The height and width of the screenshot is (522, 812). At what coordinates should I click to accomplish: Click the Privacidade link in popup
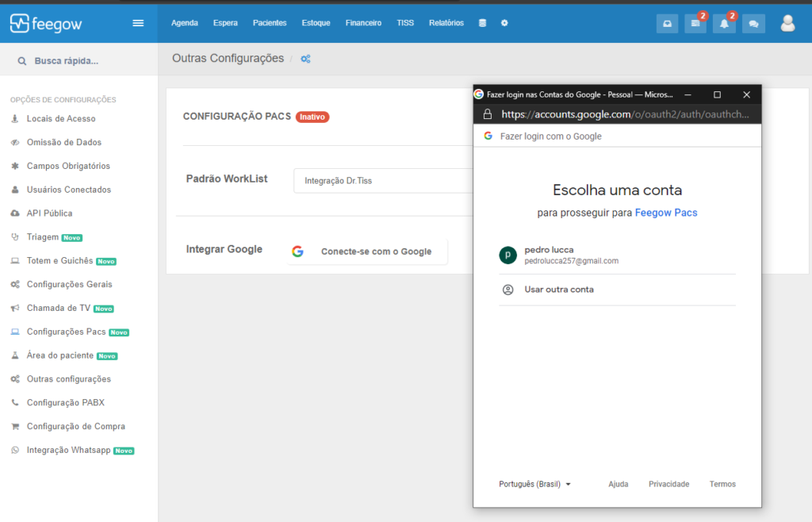point(669,484)
